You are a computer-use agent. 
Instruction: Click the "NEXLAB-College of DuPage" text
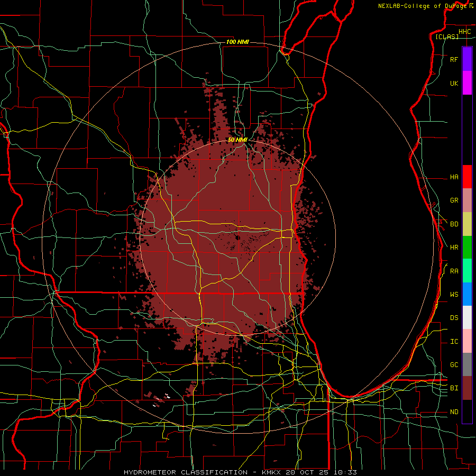[422, 6]
